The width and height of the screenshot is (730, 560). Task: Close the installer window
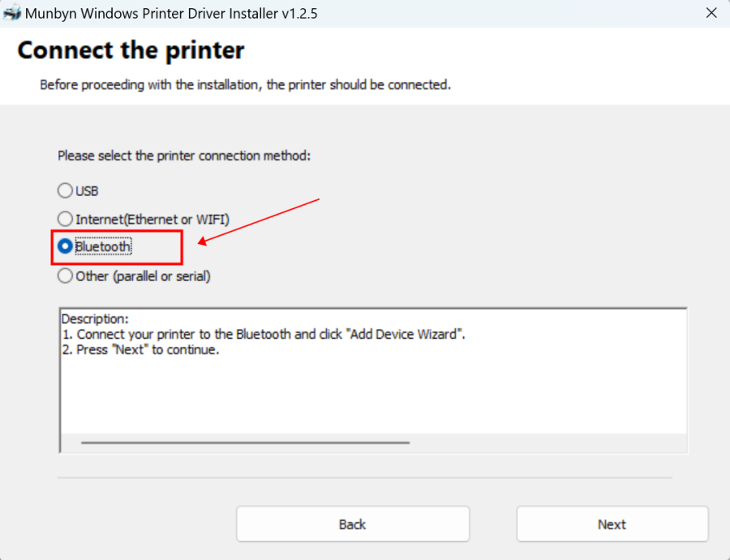[711, 13]
